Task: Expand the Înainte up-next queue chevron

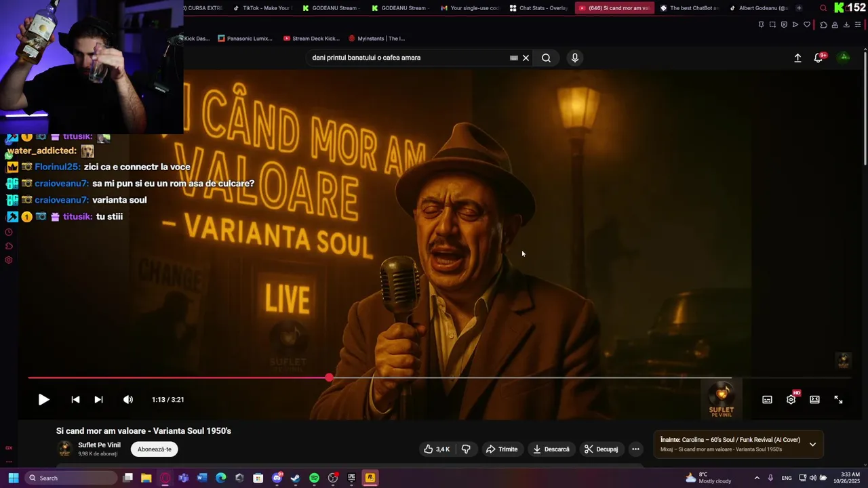Action: pyautogui.click(x=812, y=445)
